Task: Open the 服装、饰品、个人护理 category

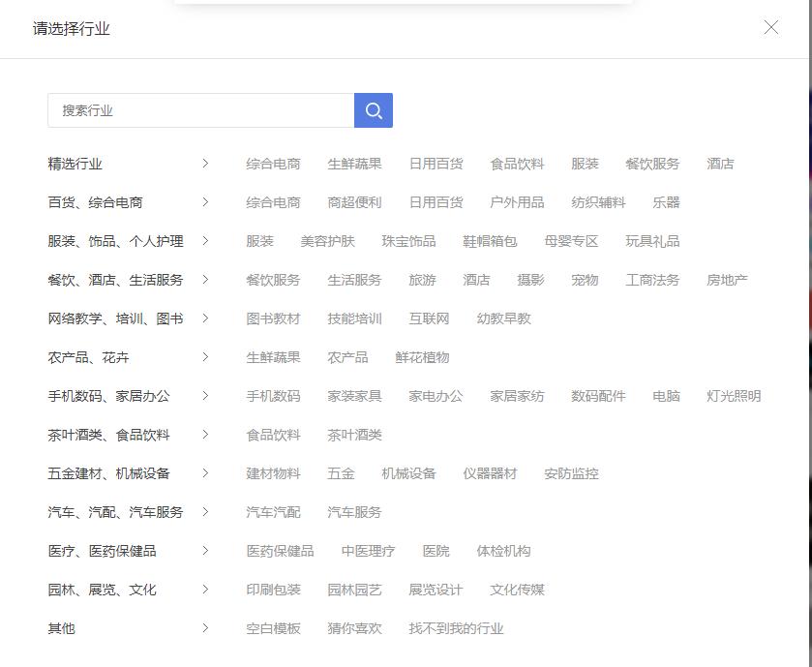Action: click(x=113, y=241)
